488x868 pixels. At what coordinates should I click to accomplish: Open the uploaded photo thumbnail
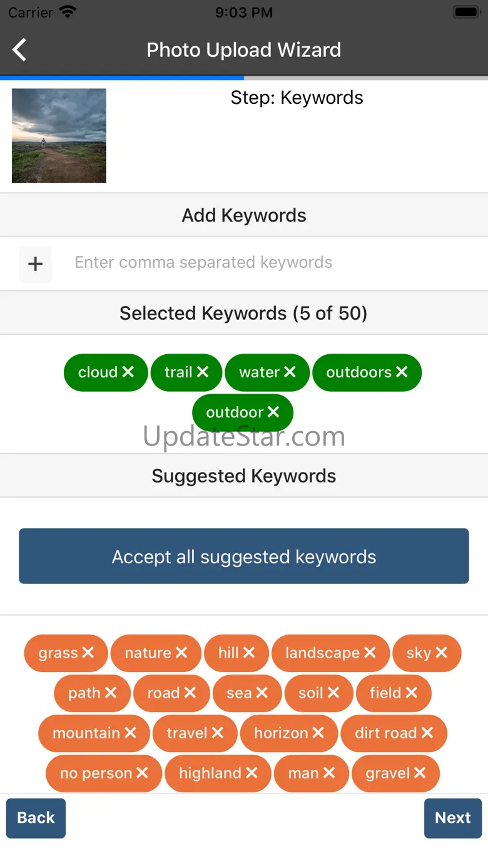59,136
